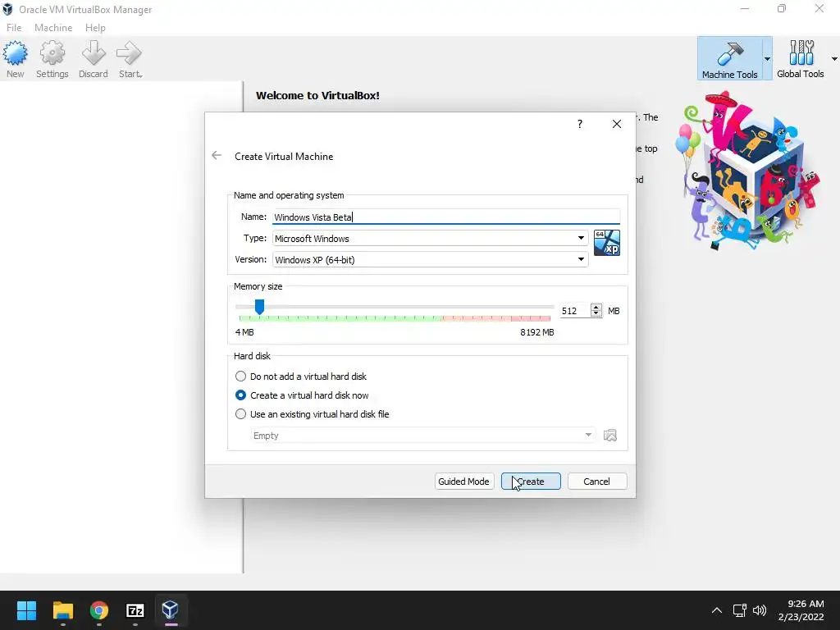This screenshot has height=630, width=840.
Task: Click the 8192 MB maximum label
Action: tap(536, 332)
